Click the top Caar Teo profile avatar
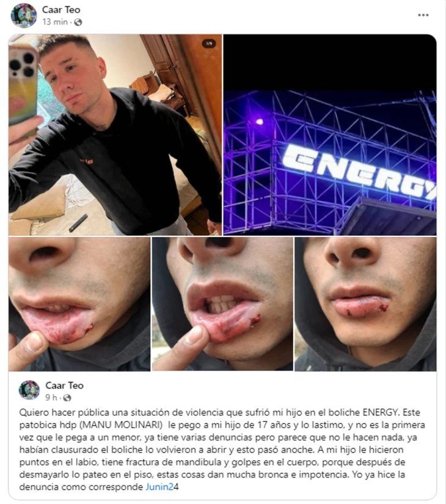Screen dimensions: 446x504 [24, 15]
